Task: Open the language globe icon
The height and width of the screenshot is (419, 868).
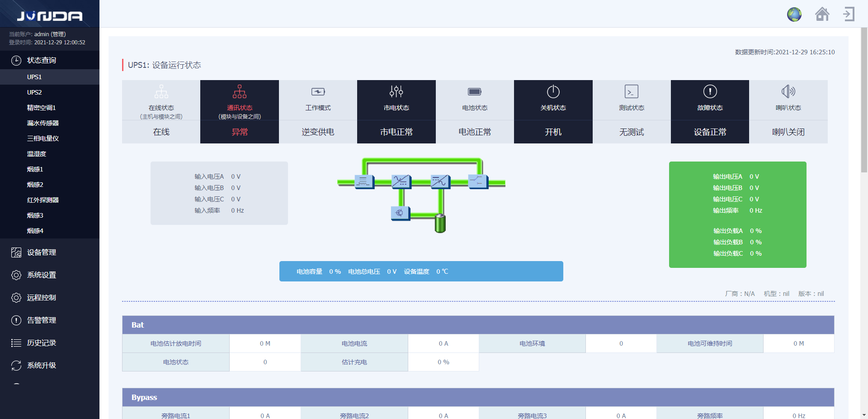Action: (794, 14)
